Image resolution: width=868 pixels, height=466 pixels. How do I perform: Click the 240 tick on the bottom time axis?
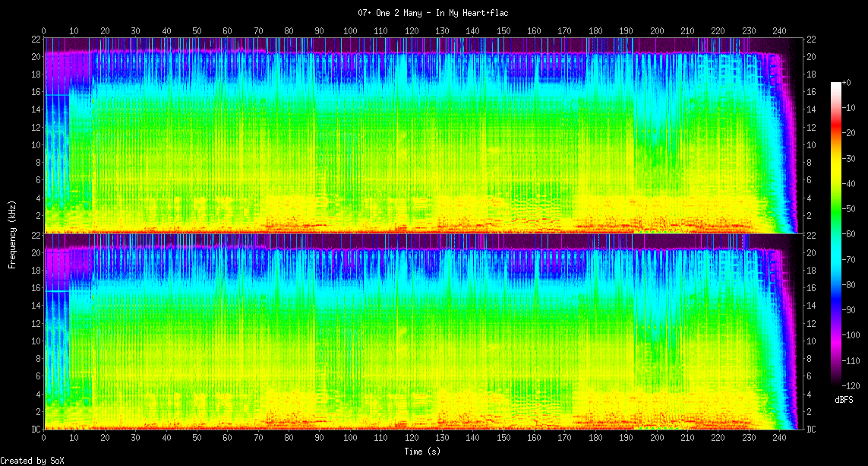(x=779, y=438)
